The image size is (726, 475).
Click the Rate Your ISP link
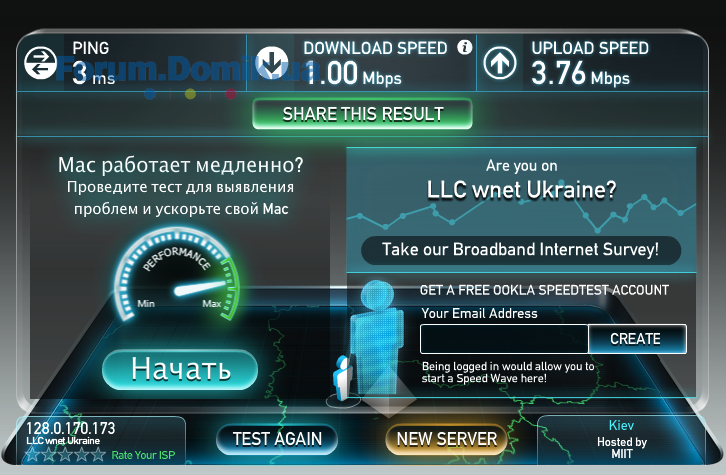[144, 455]
